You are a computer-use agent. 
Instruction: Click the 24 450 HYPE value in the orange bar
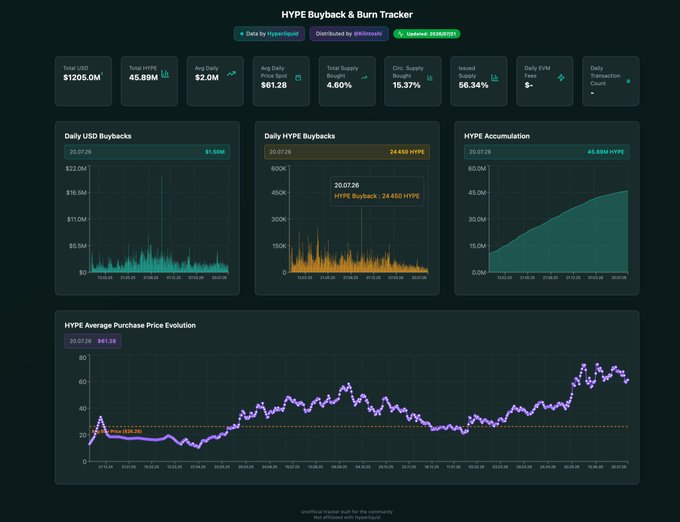click(407, 152)
